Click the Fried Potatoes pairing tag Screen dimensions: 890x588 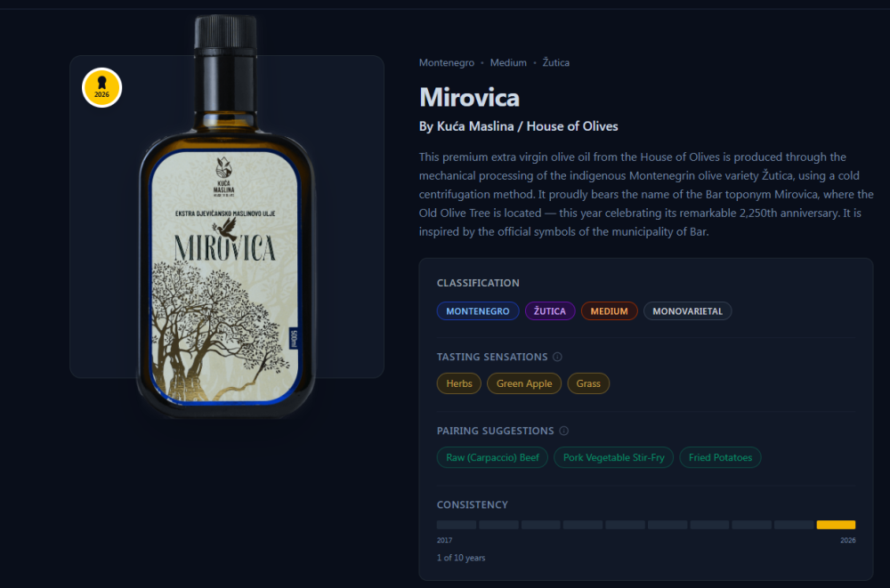pos(720,457)
